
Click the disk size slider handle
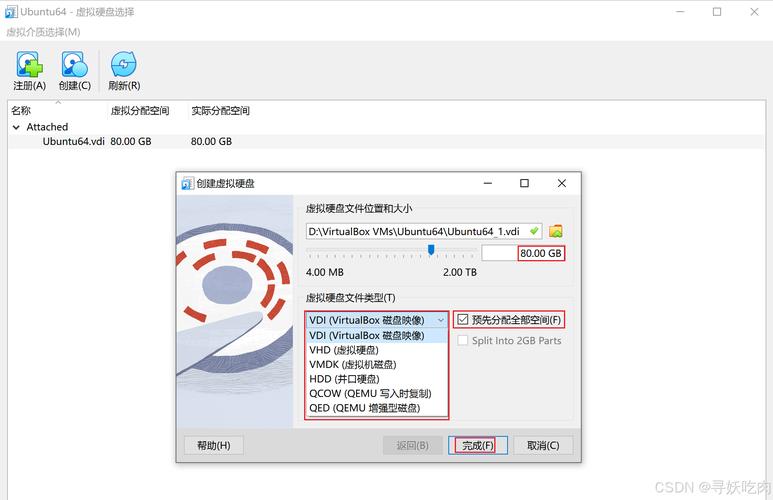tap(431, 250)
